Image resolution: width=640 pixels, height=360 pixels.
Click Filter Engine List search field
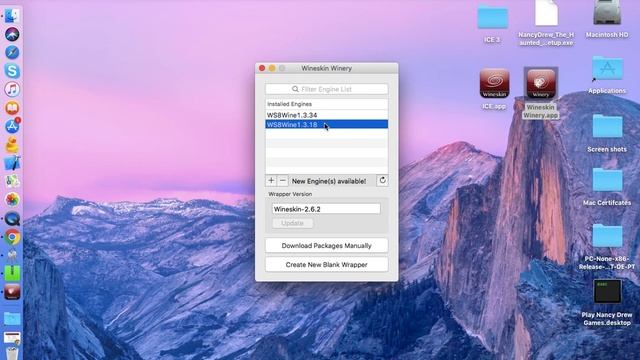click(x=327, y=89)
